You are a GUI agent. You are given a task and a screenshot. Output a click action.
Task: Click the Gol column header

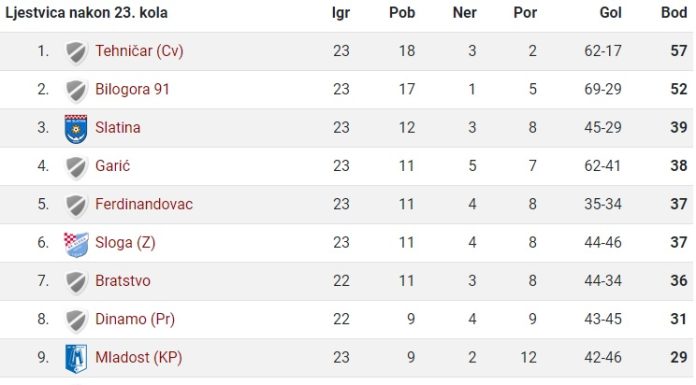pos(610,12)
